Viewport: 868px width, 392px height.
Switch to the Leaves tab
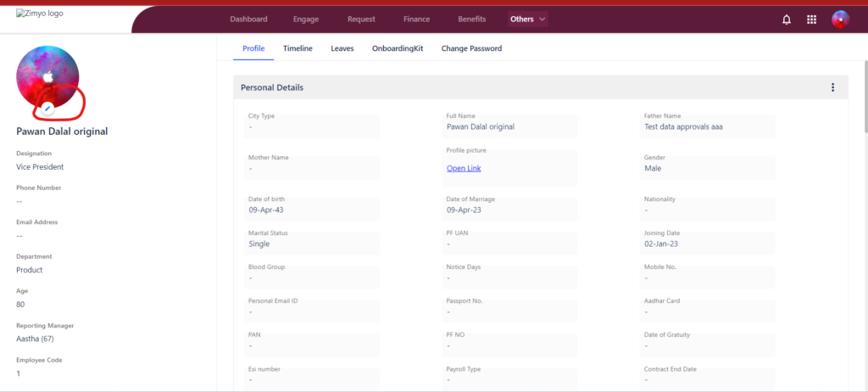[342, 49]
